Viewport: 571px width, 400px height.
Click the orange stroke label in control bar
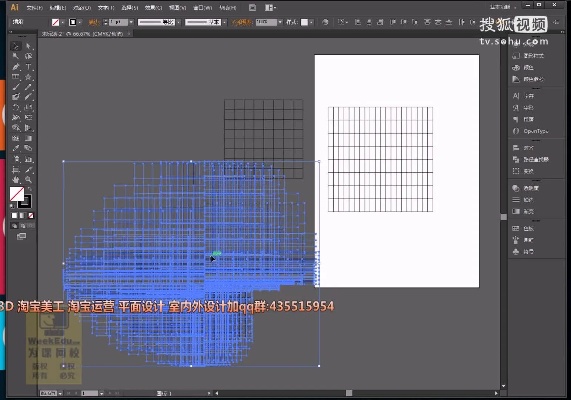94,22
